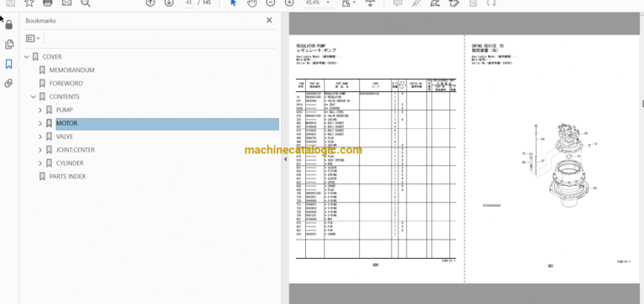
Task: Click page number 020 at page bottom
Action: pos(376,265)
